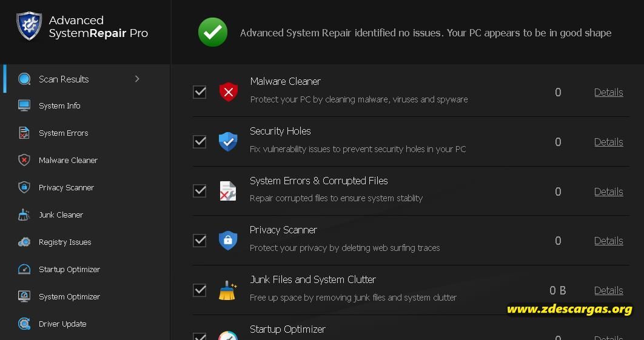Screen dimensions: 644x340
Task: Click broom icon in Junk Files row
Action: pos(228,290)
